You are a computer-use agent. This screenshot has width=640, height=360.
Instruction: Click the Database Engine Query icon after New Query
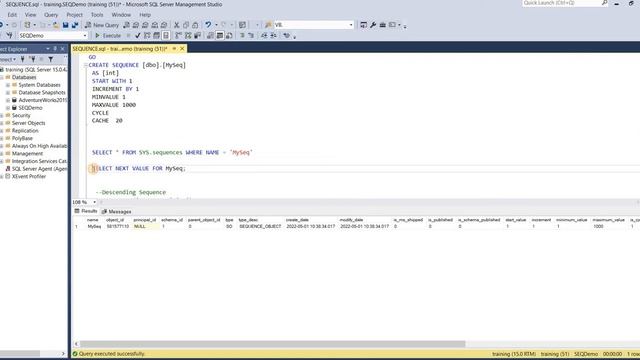(127, 25)
